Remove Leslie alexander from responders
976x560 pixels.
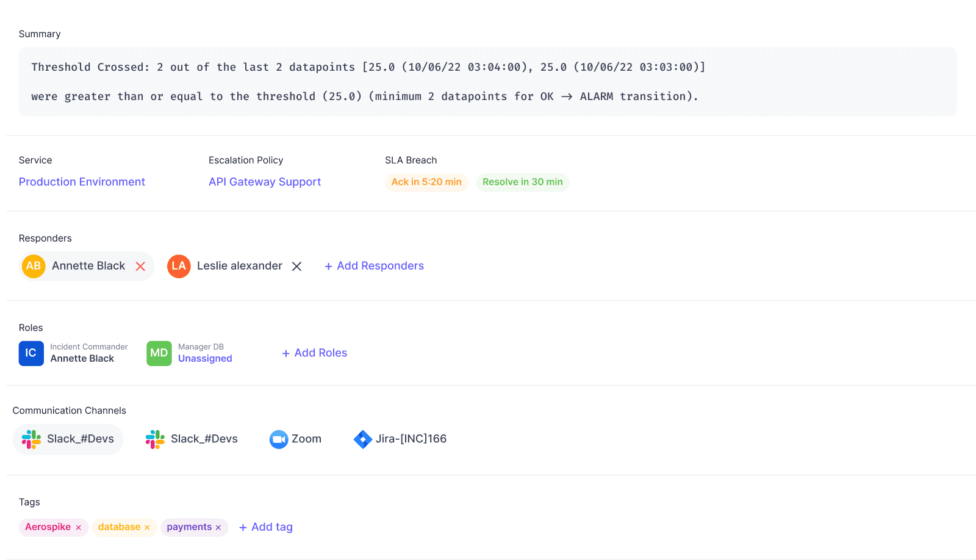coord(297,266)
